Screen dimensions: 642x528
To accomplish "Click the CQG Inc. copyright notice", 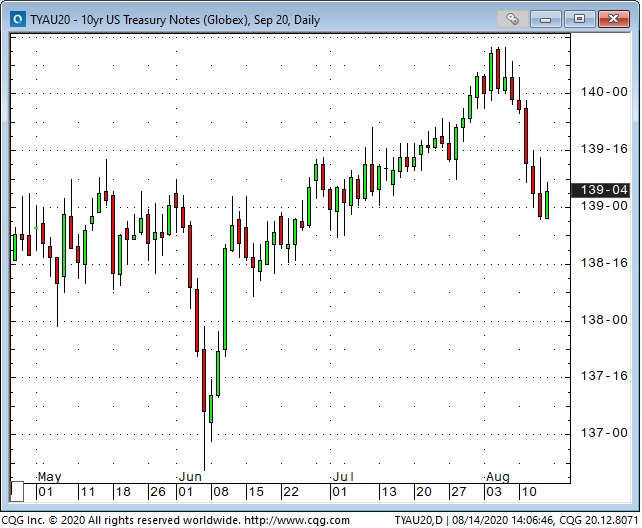I will pos(120,521).
